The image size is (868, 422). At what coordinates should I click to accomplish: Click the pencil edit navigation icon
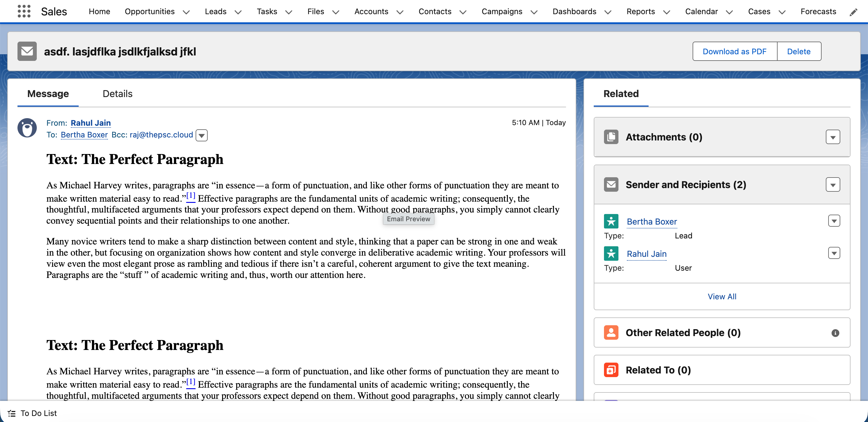tap(853, 12)
